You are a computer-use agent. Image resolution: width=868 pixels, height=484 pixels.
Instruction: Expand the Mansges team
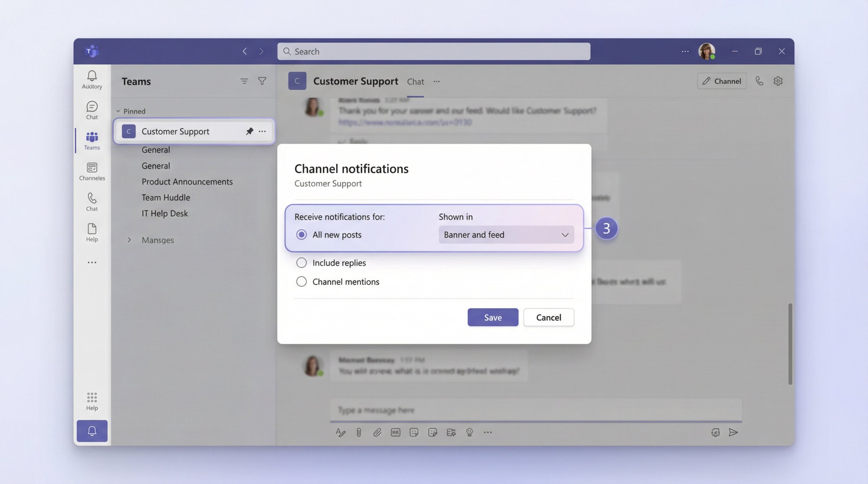129,240
